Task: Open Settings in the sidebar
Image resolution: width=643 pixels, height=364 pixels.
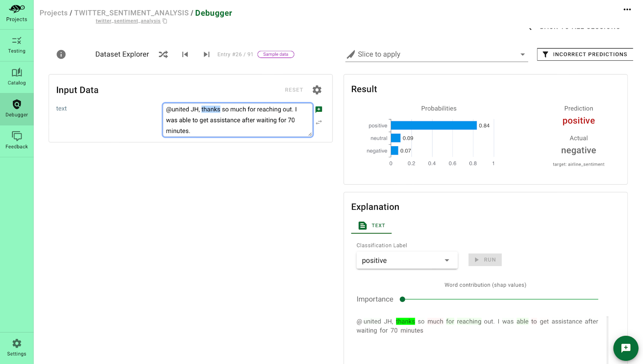Action: tap(16, 348)
